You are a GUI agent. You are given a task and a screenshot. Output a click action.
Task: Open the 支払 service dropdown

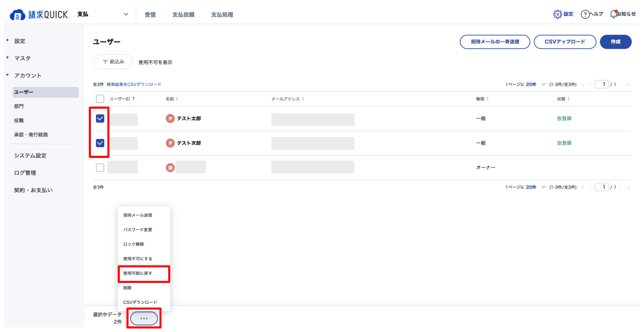[x=103, y=14]
